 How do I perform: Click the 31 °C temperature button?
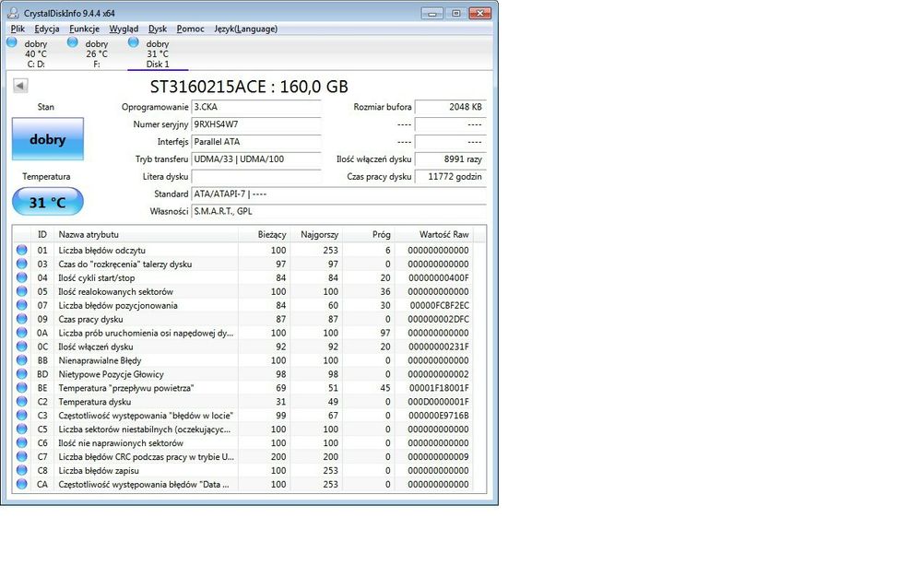coord(48,202)
